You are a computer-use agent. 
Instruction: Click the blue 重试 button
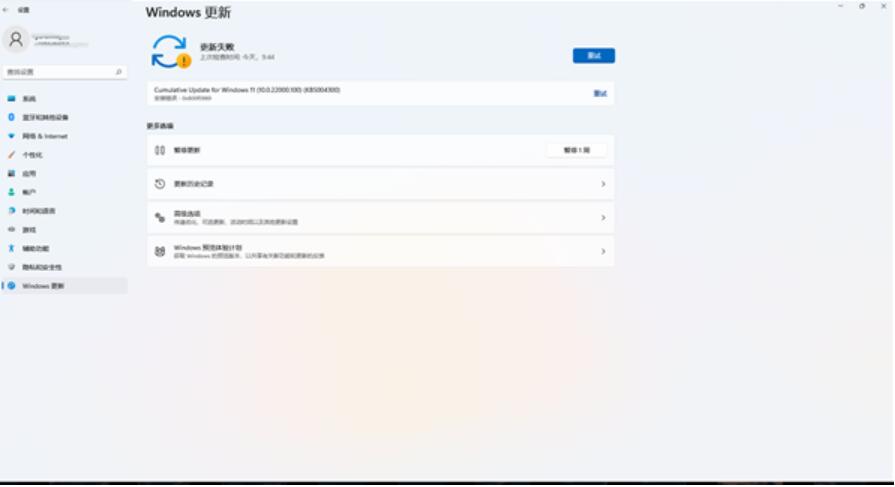[x=594, y=55]
